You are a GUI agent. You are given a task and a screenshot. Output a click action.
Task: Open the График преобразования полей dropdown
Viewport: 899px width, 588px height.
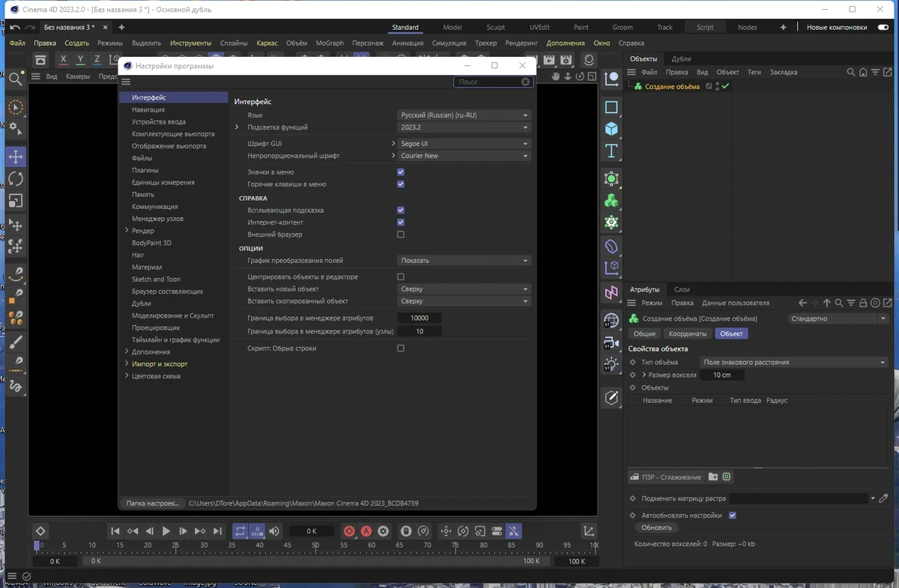point(464,261)
